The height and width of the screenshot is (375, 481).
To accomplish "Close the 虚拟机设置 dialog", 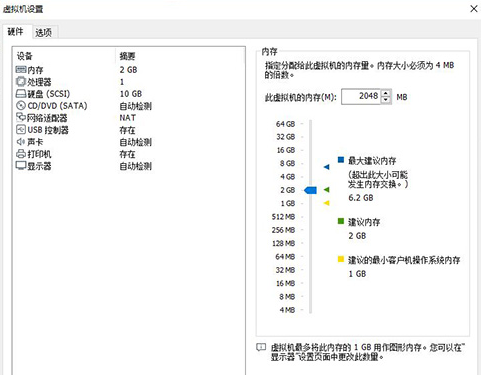I will click(x=474, y=9).
